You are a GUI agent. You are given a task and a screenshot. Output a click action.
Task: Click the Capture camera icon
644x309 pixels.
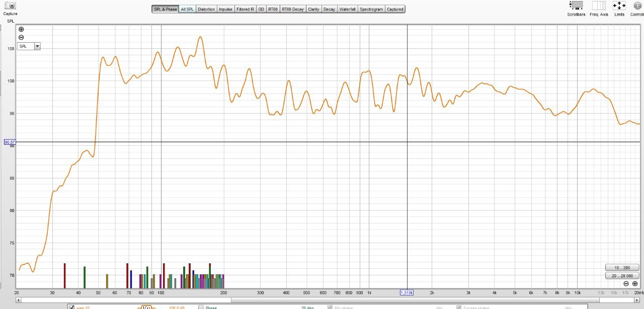(10, 6)
